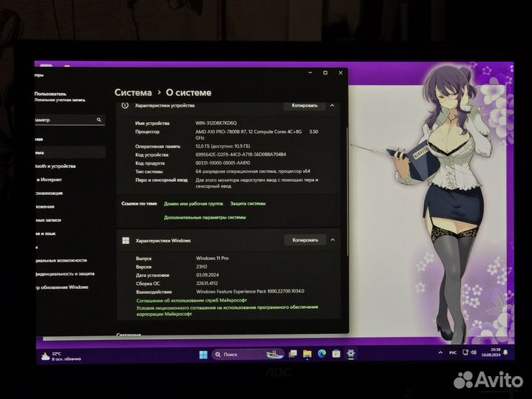Open Microsoft Edge from the taskbar
This screenshot has width=532, height=399.
tap(321, 354)
